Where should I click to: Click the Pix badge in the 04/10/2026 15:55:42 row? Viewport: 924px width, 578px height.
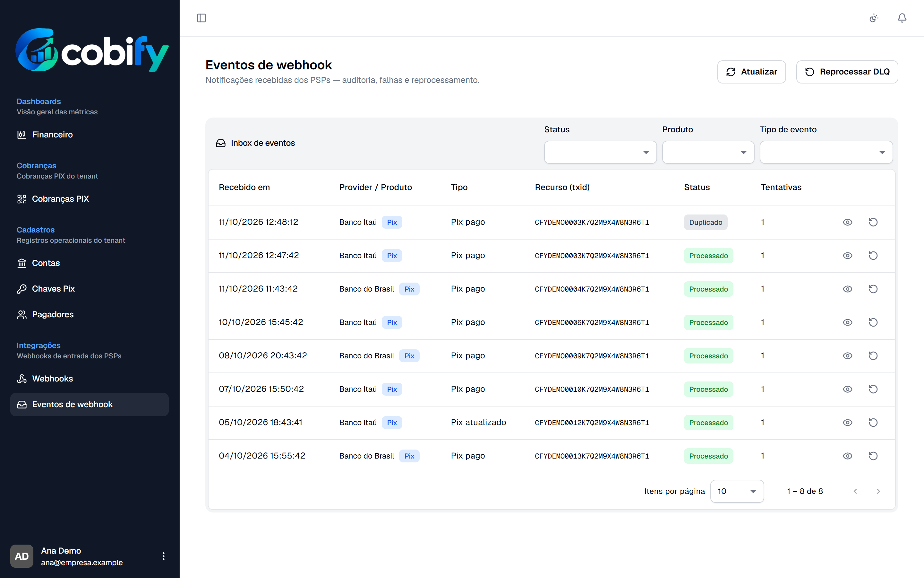409,456
